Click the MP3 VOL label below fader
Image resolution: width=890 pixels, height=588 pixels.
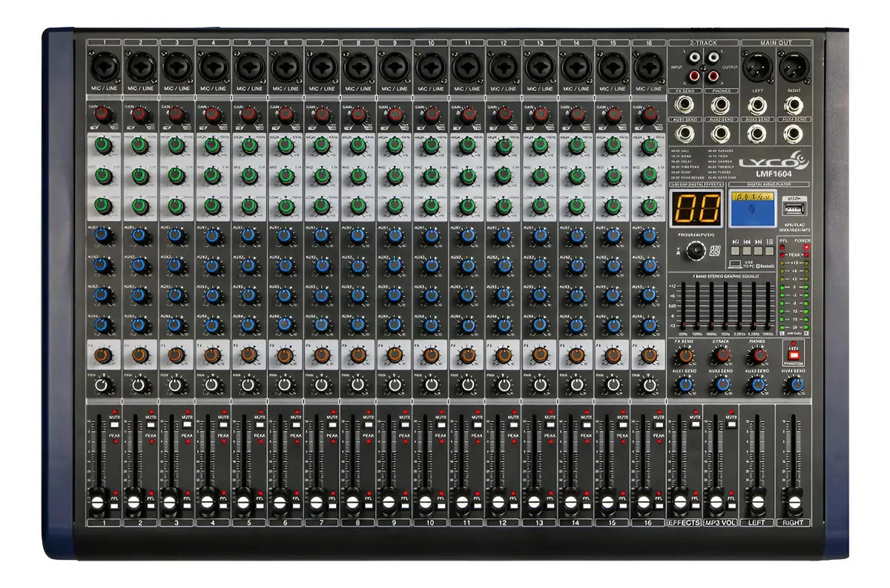pos(721,522)
